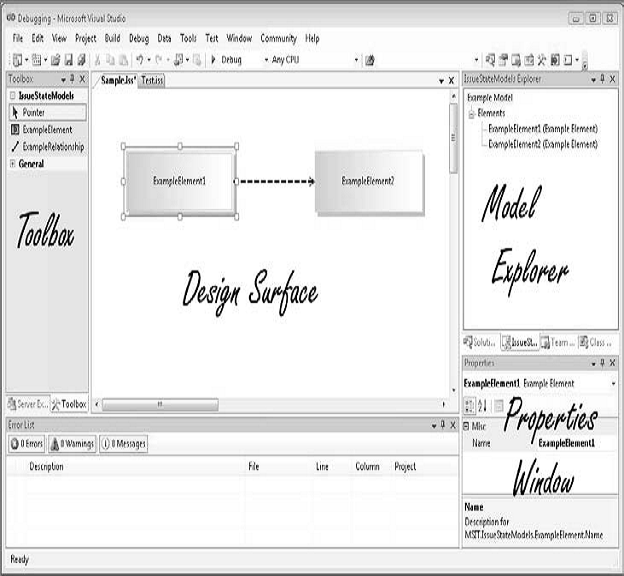Expand the General group in Toolbox
The height and width of the screenshot is (576, 624).
point(12,164)
